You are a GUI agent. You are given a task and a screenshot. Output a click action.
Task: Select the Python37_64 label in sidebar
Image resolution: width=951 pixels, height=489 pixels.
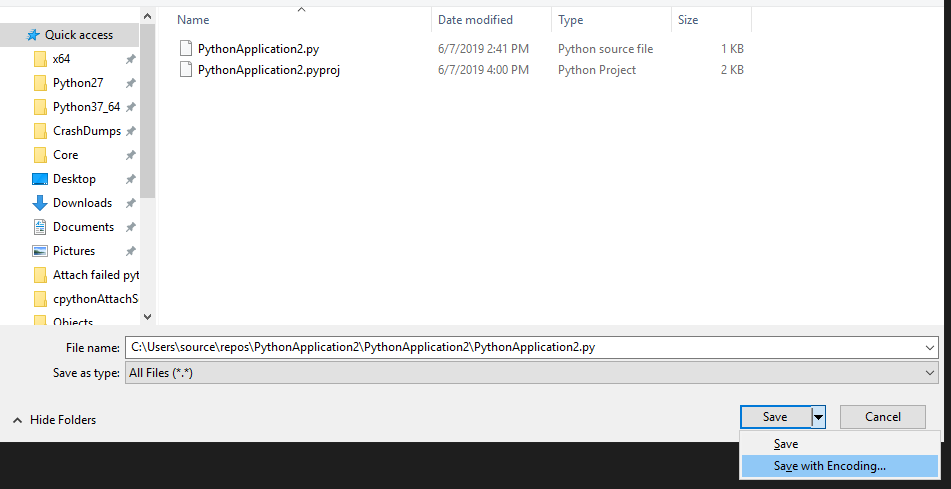tap(87, 107)
